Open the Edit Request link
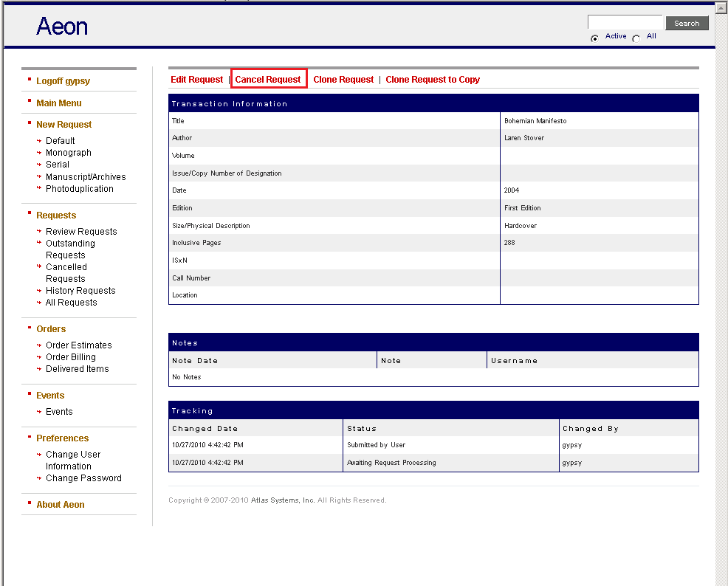Image resolution: width=728 pixels, height=586 pixels. (196, 80)
